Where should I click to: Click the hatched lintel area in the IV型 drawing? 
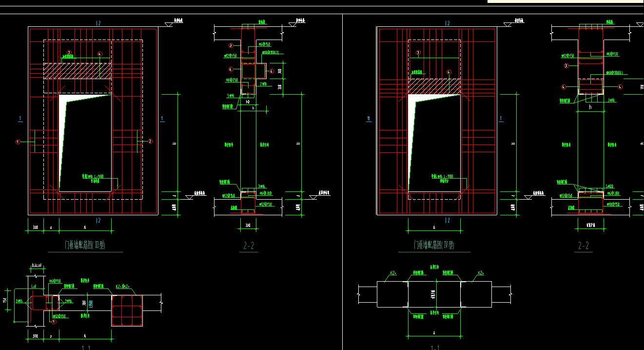click(x=434, y=87)
